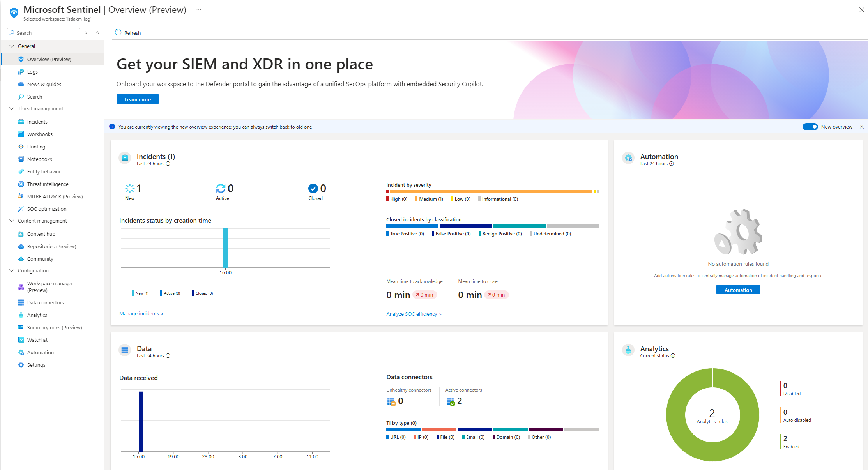Click the Unhealthy connectors value 0

click(x=401, y=401)
